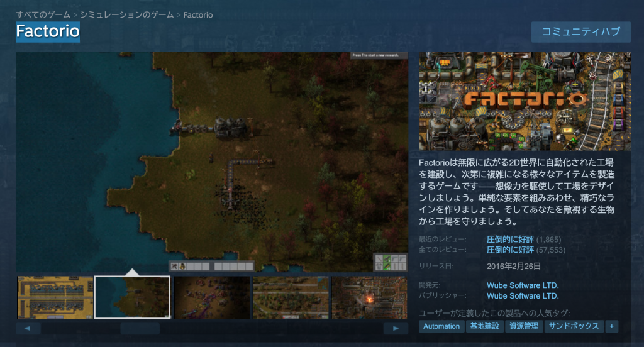The height and width of the screenshot is (347, 644).
Task: Select the green forest factory thumbnail
Action: tap(291, 297)
